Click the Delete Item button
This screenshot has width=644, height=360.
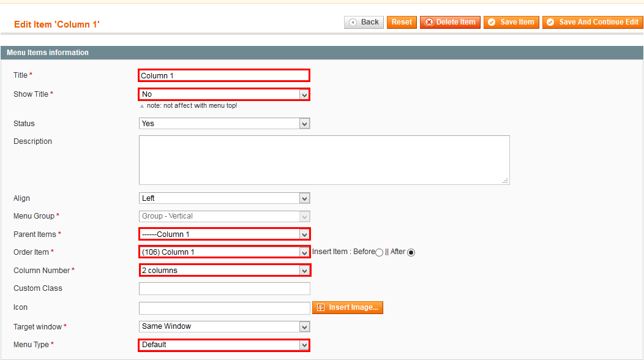(x=450, y=22)
